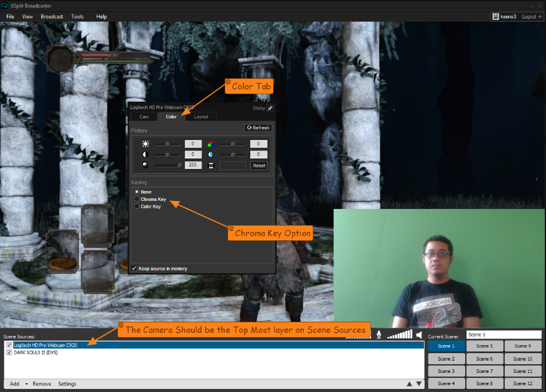Screen dimensions: 546x392
Task: Open source Settings
Action: pos(67,383)
